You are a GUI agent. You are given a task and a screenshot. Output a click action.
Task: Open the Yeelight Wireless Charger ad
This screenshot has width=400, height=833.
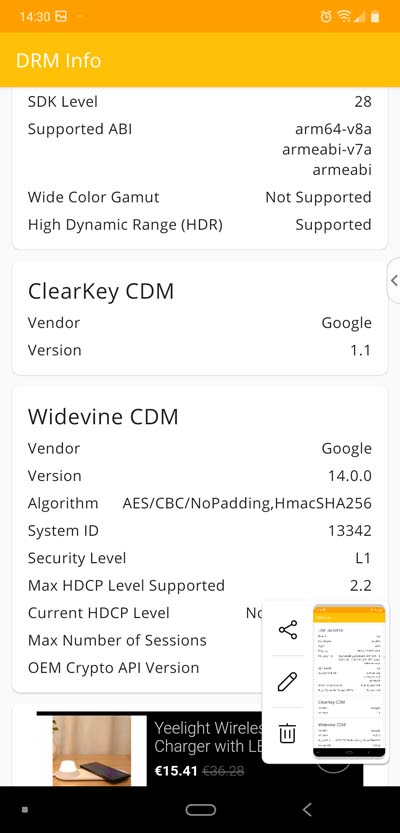(x=200, y=749)
